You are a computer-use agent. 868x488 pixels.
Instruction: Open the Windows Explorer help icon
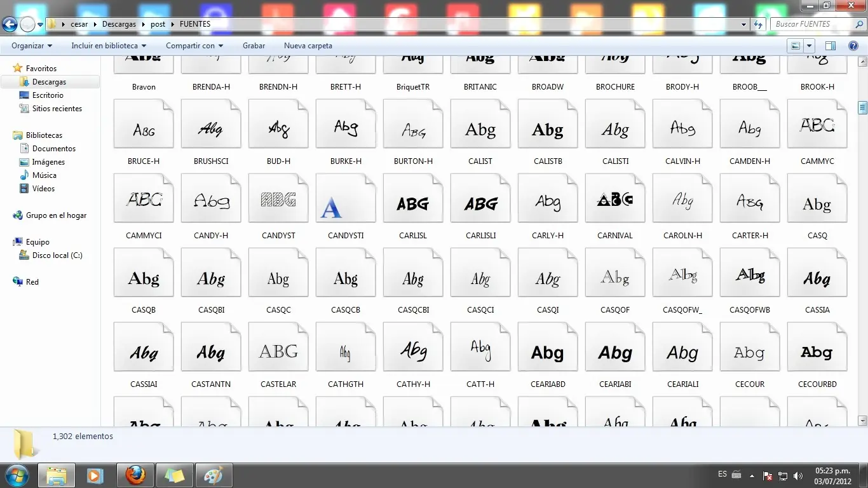(853, 46)
